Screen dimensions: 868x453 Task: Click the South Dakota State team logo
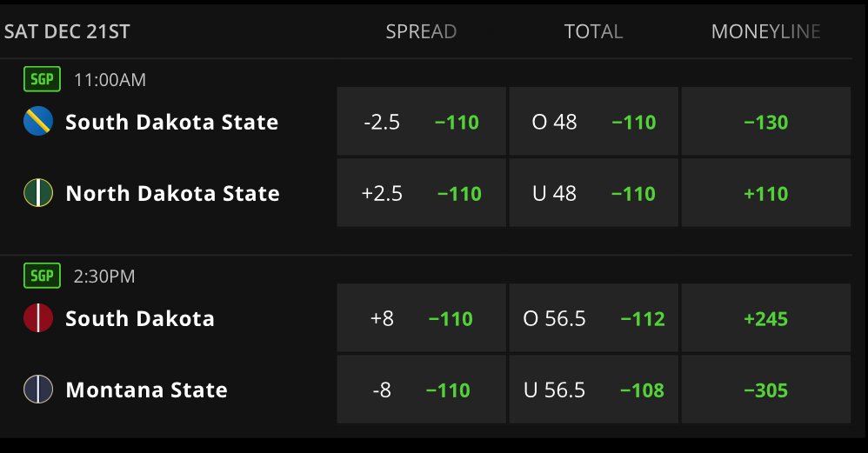38,121
